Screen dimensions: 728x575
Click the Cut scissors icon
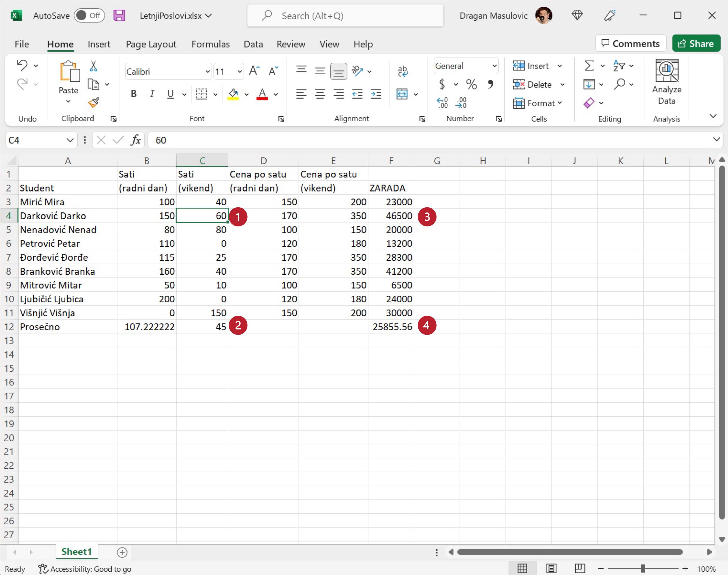pyautogui.click(x=93, y=66)
